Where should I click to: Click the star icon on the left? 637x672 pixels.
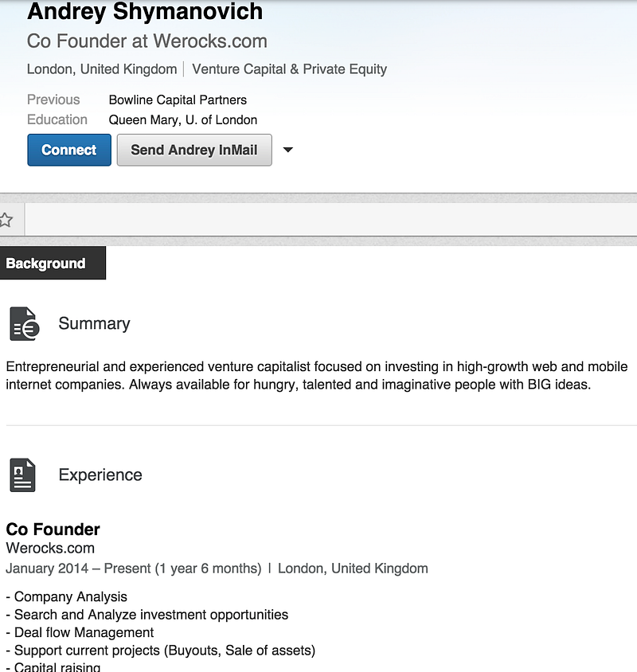point(6,220)
